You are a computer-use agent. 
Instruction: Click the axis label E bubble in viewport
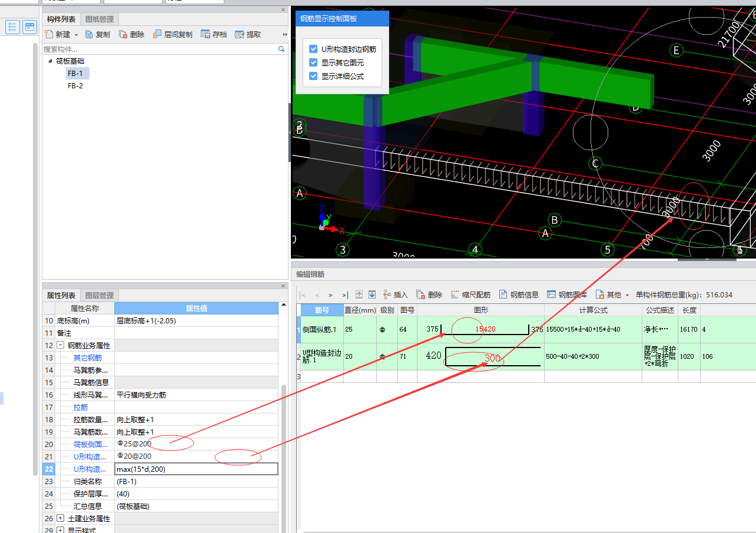676,51
